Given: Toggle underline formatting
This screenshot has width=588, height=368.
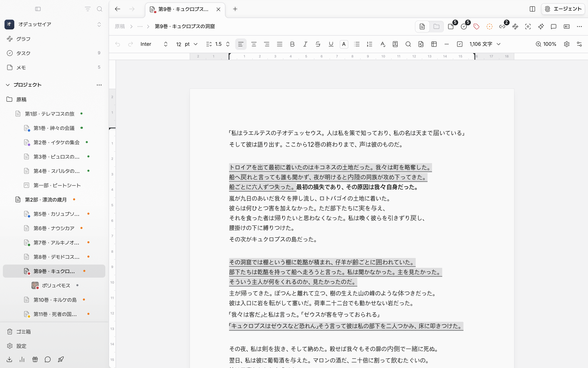Looking at the screenshot, I should pos(331,44).
